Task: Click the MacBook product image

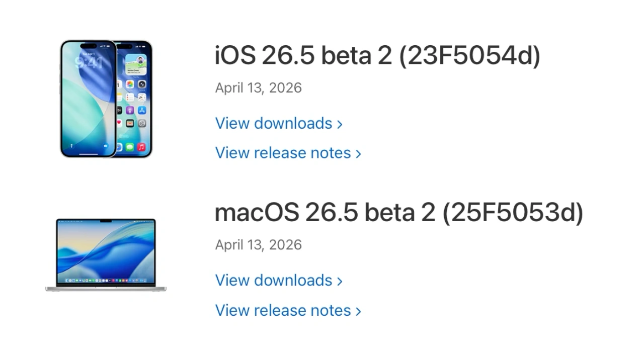Action: point(106,254)
